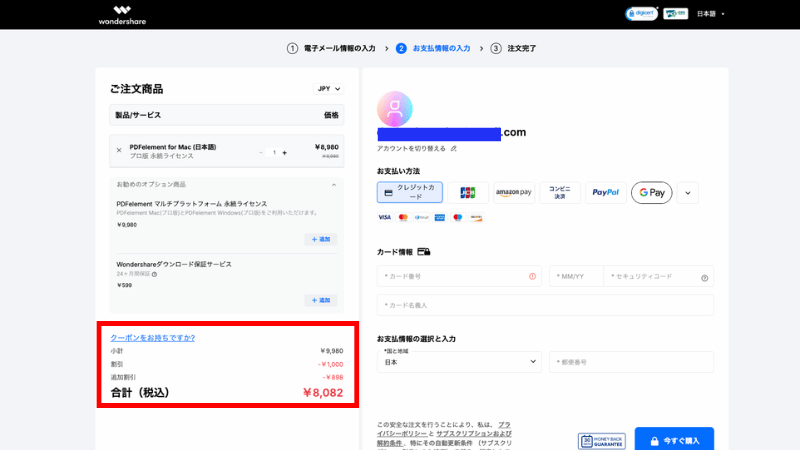
Task: Decrease PDFelement quantity with minus button
Action: coord(261,153)
